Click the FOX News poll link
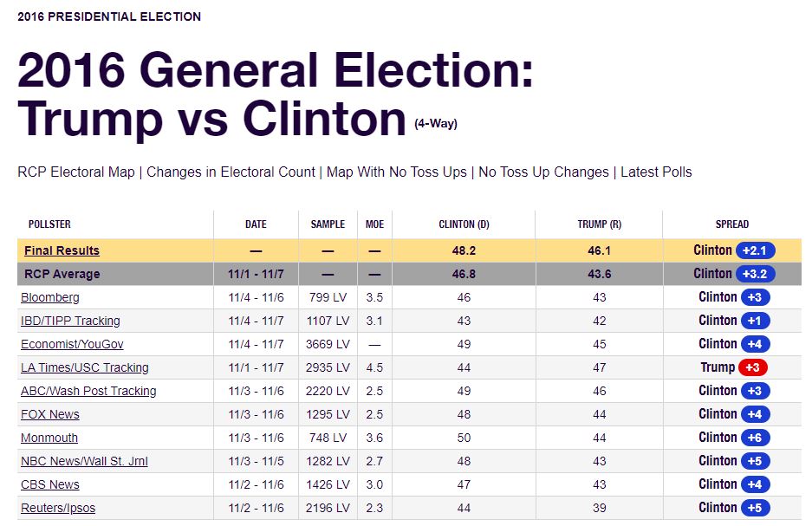Viewport: 812px width, 526px height. (x=50, y=415)
